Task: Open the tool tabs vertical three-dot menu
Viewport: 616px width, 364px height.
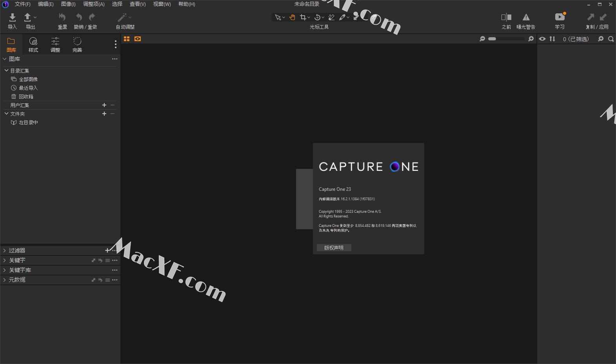Action: tap(115, 45)
